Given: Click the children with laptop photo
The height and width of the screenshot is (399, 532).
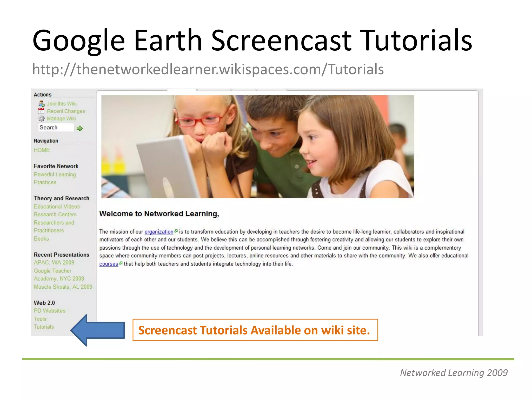Looking at the screenshot, I should 257,147.
